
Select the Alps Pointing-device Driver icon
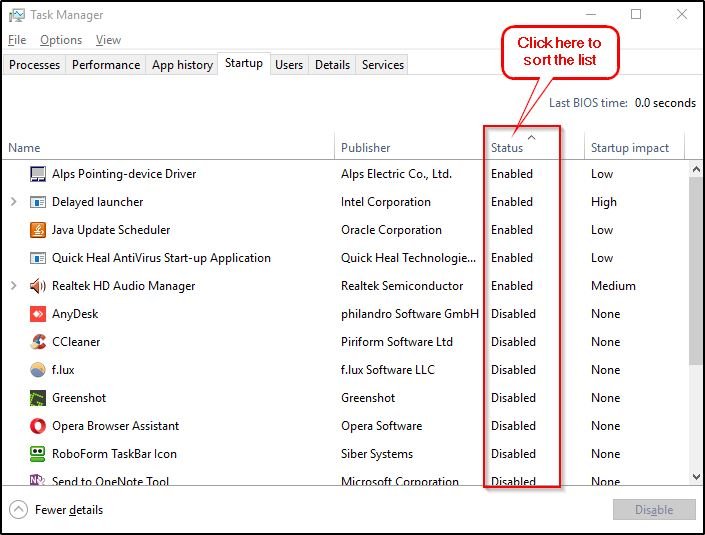click(38, 174)
